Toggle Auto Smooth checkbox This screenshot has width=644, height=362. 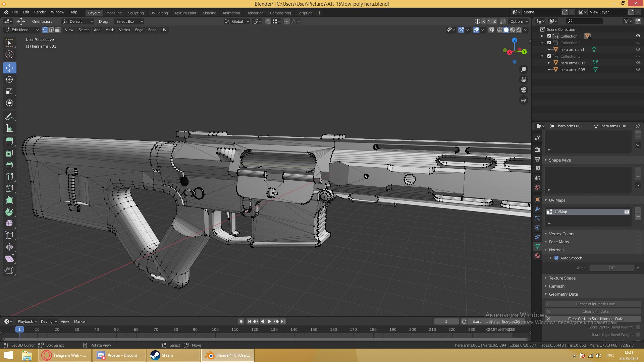pos(556,258)
